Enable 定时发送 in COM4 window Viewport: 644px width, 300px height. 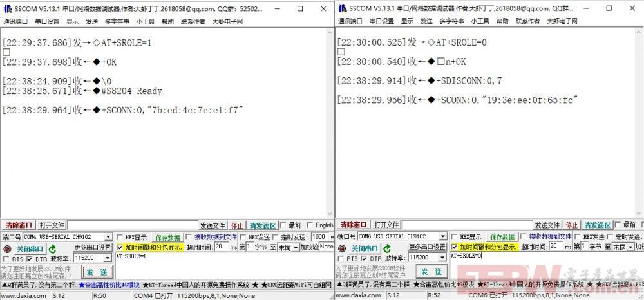coord(276,237)
